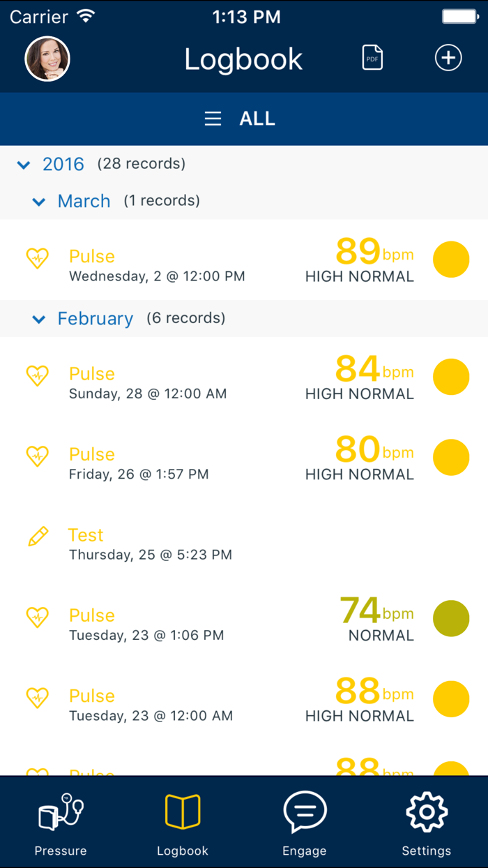Viewport: 488px width, 868px height.
Task: Open the Test note entry
Action: pyautogui.click(x=150, y=544)
